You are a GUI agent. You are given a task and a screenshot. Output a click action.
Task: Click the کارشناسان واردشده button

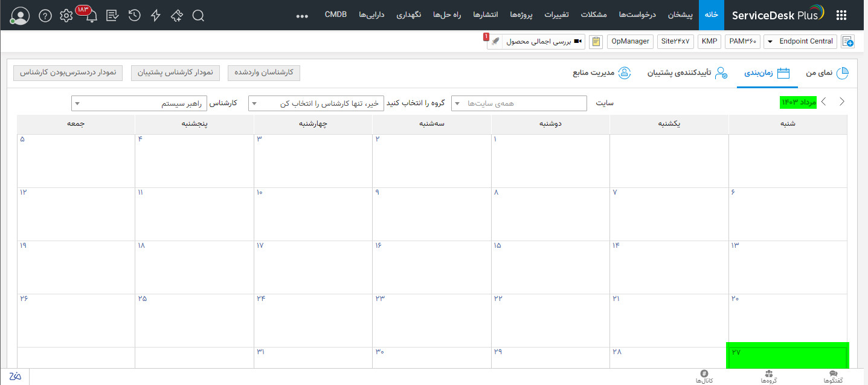(x=264, y=73)
